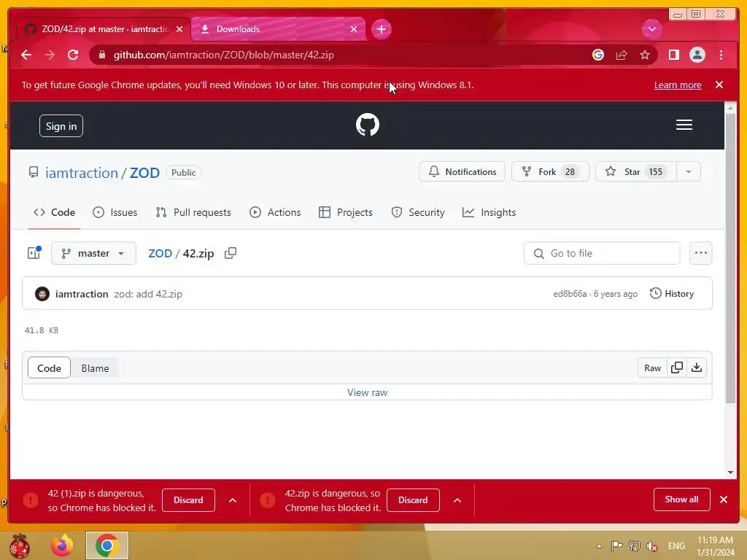The width and height of the screenshot is (747, 560).
Task: Click the address bar URL
Action: 223,55
